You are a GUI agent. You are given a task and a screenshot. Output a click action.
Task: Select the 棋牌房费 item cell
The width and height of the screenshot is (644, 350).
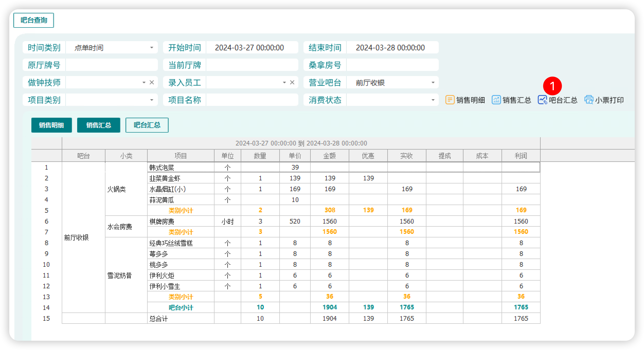[181, 221]
